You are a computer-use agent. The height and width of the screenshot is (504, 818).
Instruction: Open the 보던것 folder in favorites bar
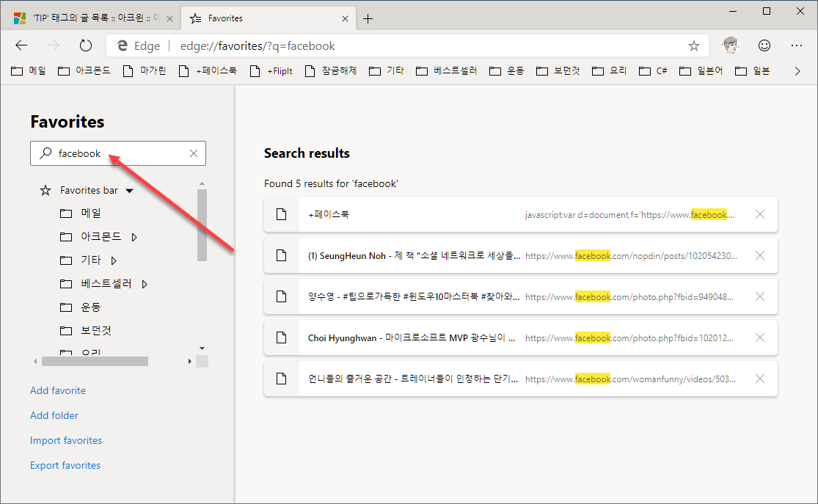(x=558, y=71)
